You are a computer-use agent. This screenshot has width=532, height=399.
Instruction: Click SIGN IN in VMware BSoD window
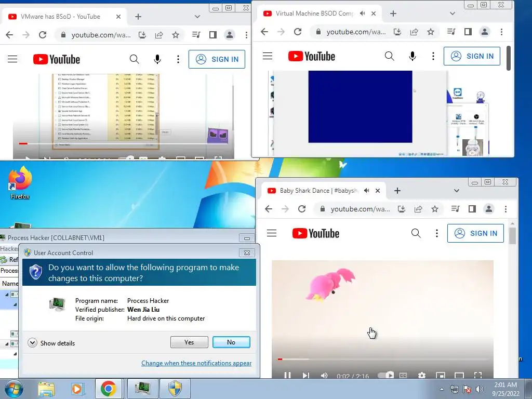click(217, 59)
